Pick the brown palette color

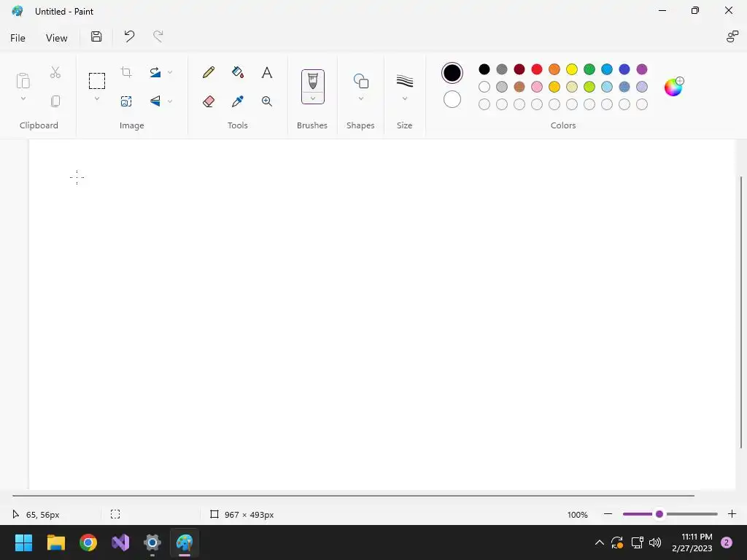point(519,87)
